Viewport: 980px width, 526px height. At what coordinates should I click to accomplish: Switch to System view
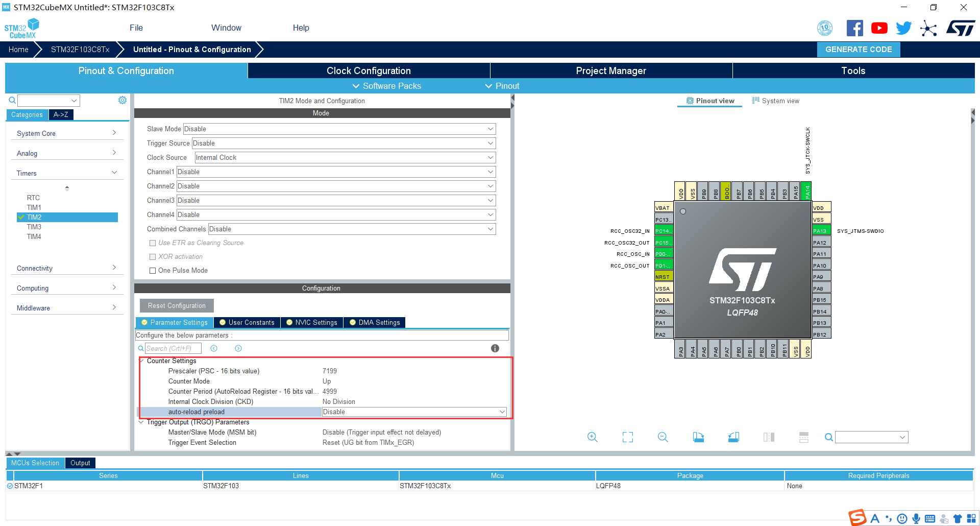click(x=775, y=101)
